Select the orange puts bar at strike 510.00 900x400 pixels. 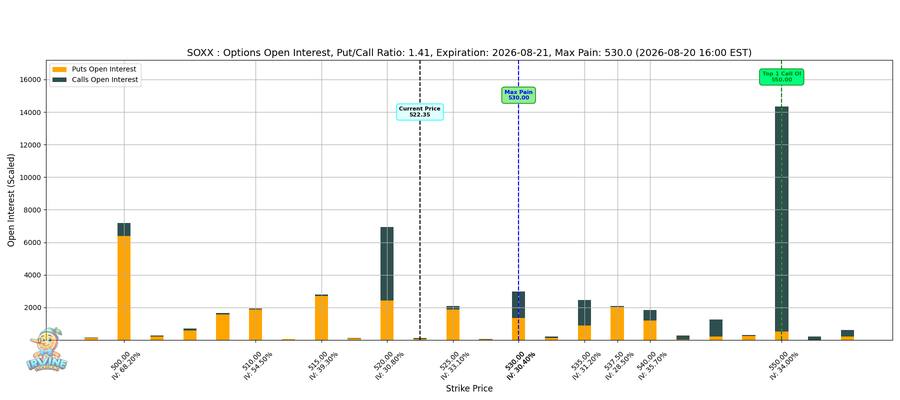(255, 325)
